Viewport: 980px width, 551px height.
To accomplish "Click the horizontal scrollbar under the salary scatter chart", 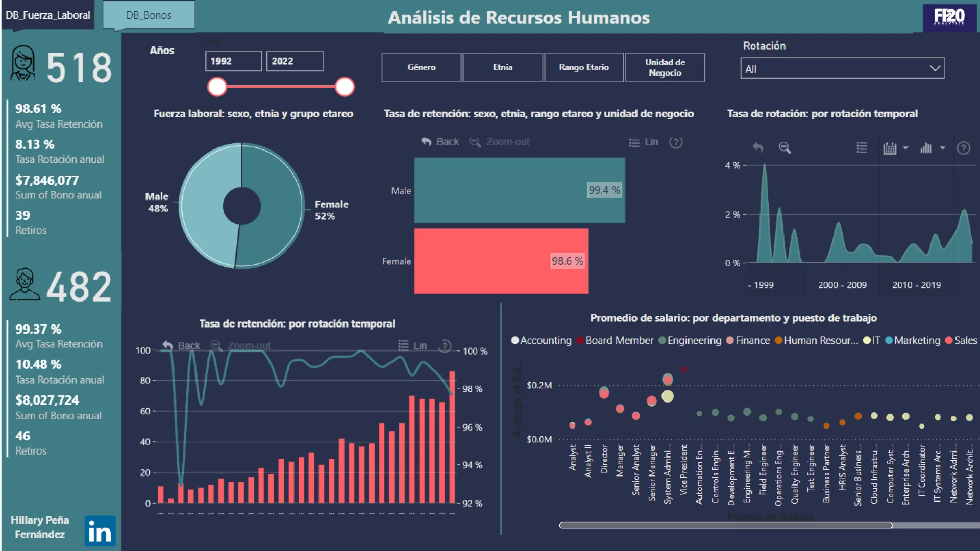I will click(725, 525).
